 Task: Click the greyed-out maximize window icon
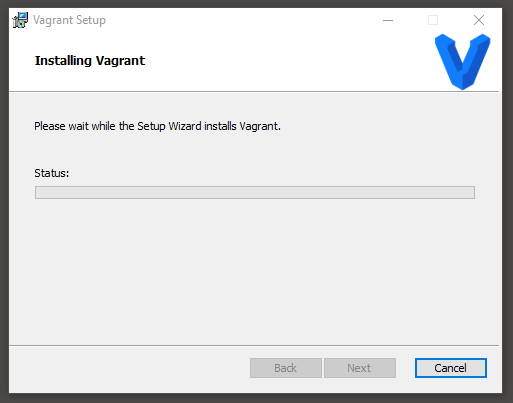[x=433, y=20]
